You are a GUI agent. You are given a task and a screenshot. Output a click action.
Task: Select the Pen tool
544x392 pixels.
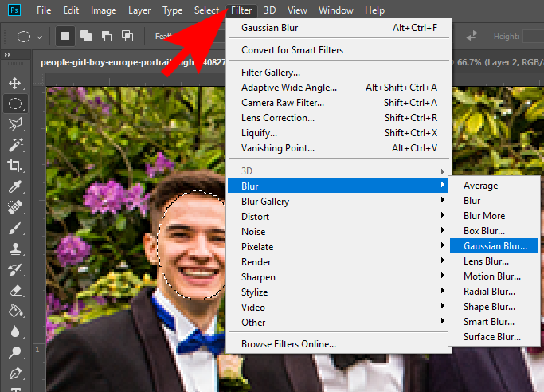15,374
